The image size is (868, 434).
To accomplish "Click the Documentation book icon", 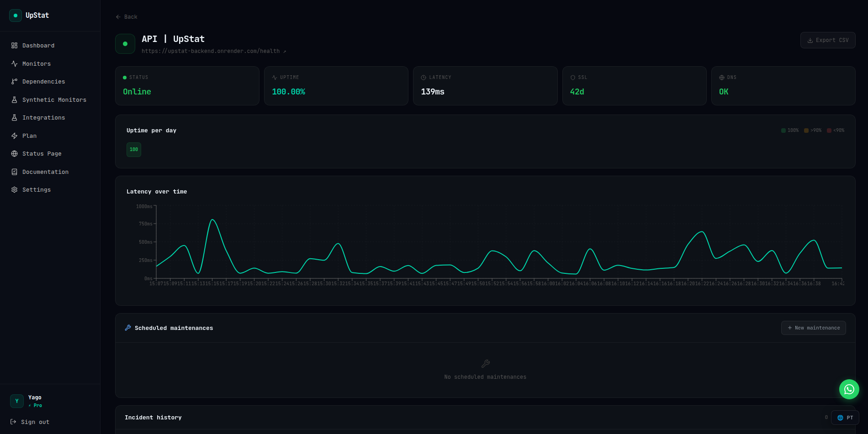I will (14, 172).
